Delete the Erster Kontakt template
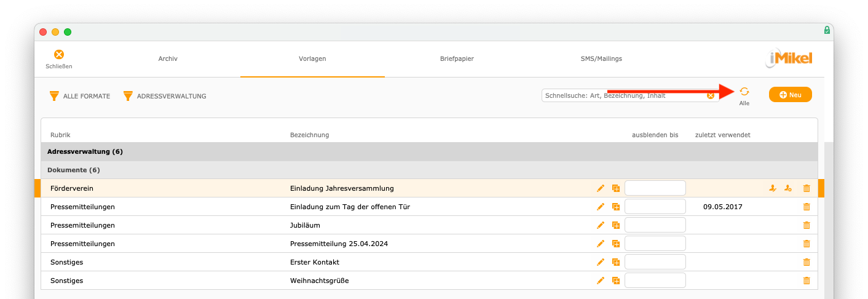Image resolution: width=868 pixels, height=299 pixels. (x=807, y=262)
